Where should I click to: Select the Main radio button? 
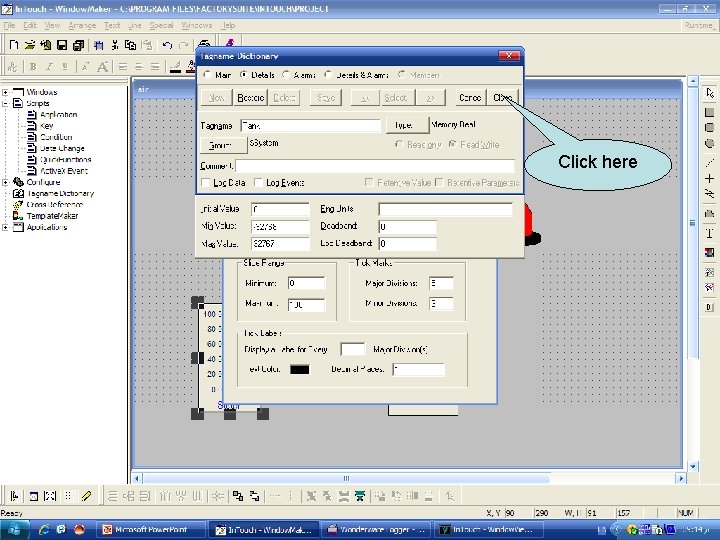(208, 75)
